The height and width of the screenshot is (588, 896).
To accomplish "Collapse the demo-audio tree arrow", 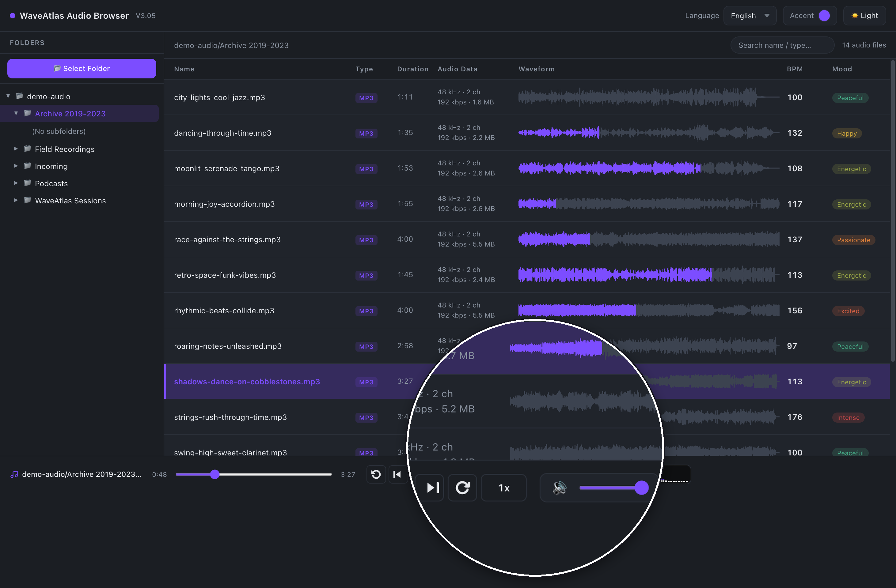I will pos(8,96).
